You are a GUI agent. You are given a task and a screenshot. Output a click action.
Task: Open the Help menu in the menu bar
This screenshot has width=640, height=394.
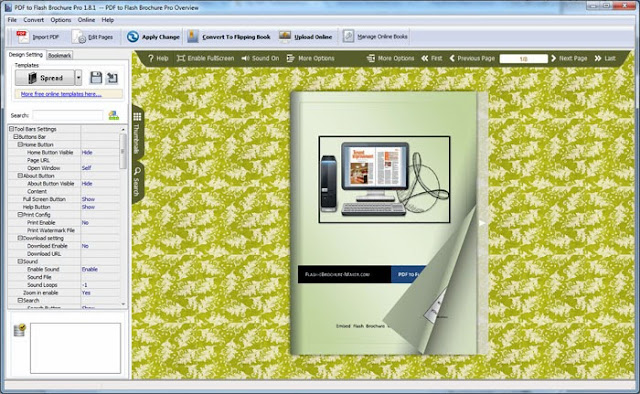(x=108, y=20)
